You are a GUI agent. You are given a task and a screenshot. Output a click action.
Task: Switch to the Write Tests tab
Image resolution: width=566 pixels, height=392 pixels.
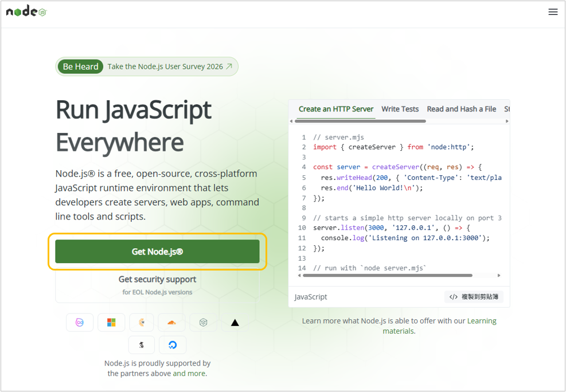pos(400,109)
